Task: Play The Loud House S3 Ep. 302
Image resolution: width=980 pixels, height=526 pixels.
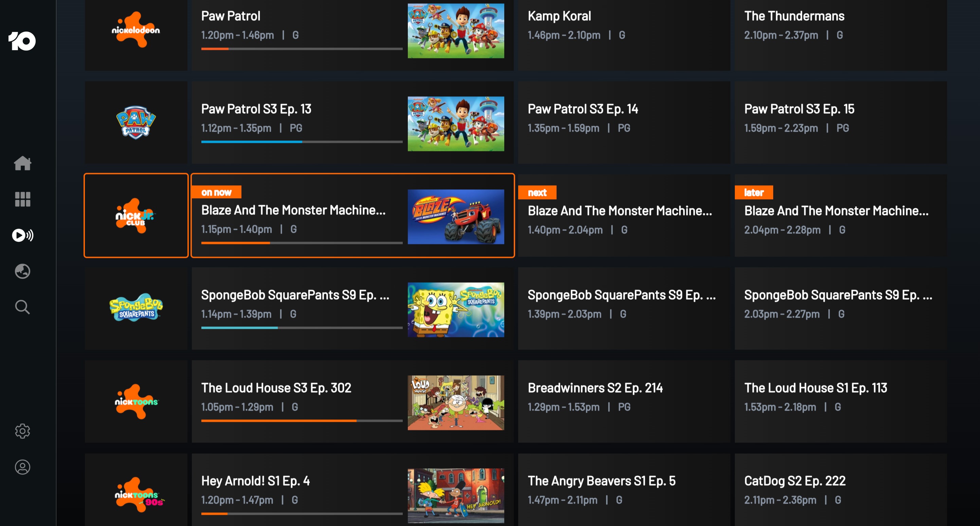Action: point(352,401)
